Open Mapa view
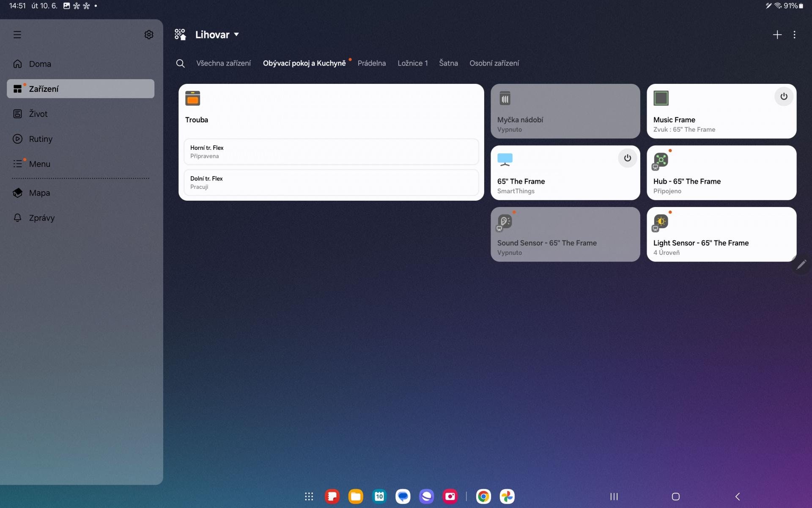This screenshot has height=508, width=812. click(80, 193)
